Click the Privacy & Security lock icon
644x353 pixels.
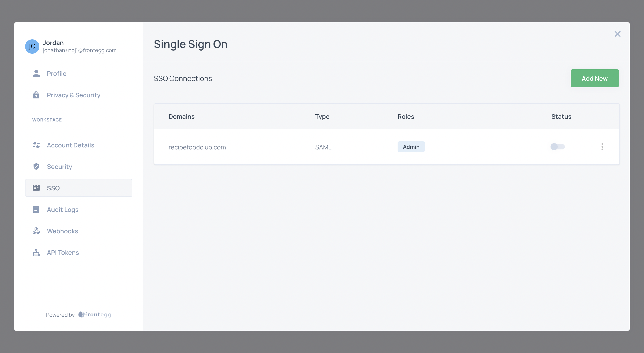(36, 95)
